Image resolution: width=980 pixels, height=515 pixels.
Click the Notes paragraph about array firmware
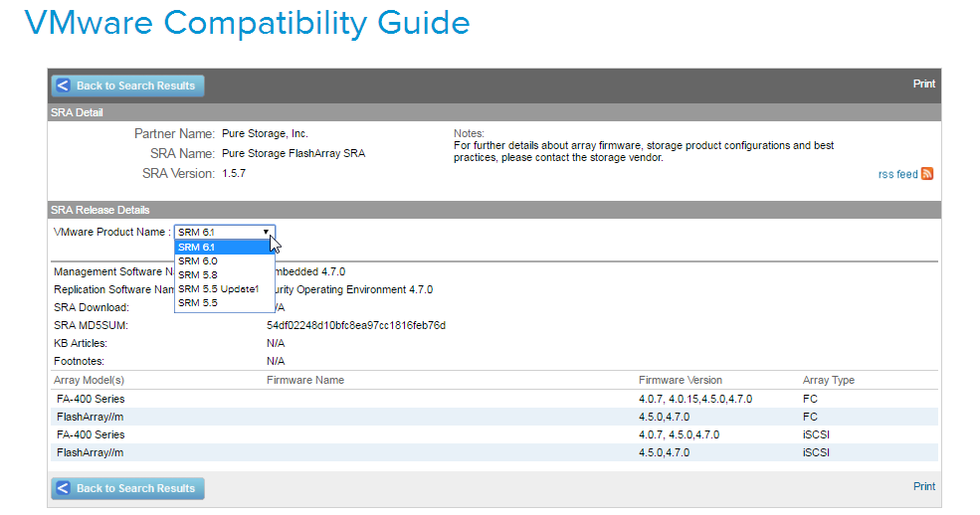[644, 152]
